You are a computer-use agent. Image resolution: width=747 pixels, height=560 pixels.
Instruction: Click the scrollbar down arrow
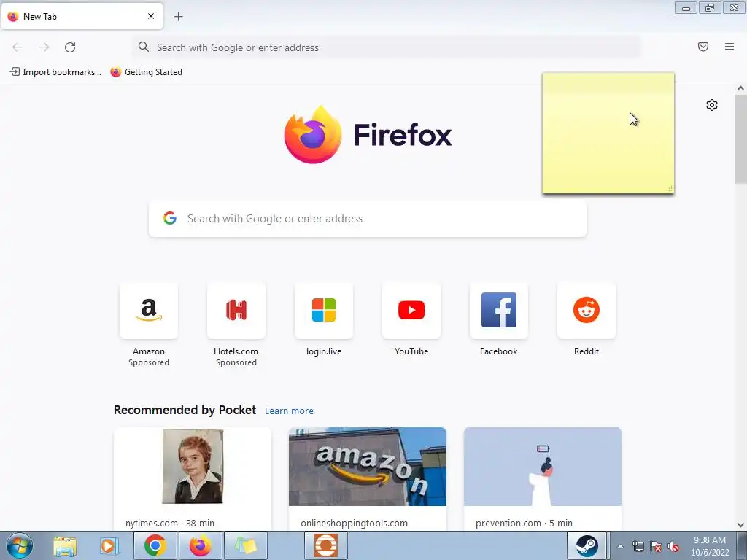tap(740, 525)
